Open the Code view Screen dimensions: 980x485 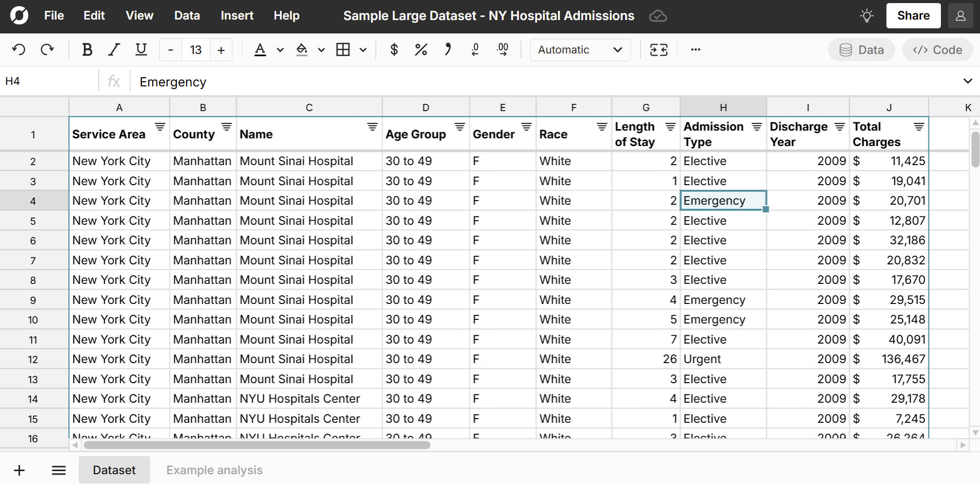(937, 49)
